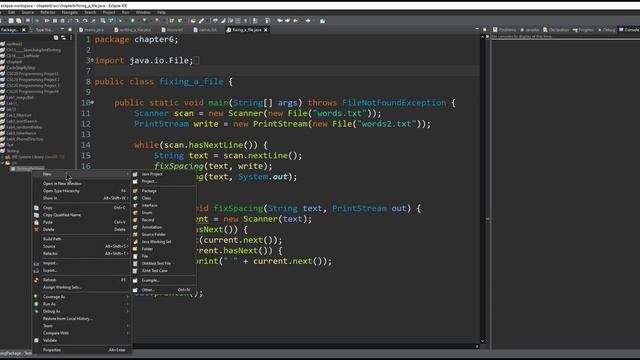Viewport: 640px width, 360px height.
Task: Click Link with Editor icon in Package Explorer
Action: pyautogui.click(x=63, y=38)
